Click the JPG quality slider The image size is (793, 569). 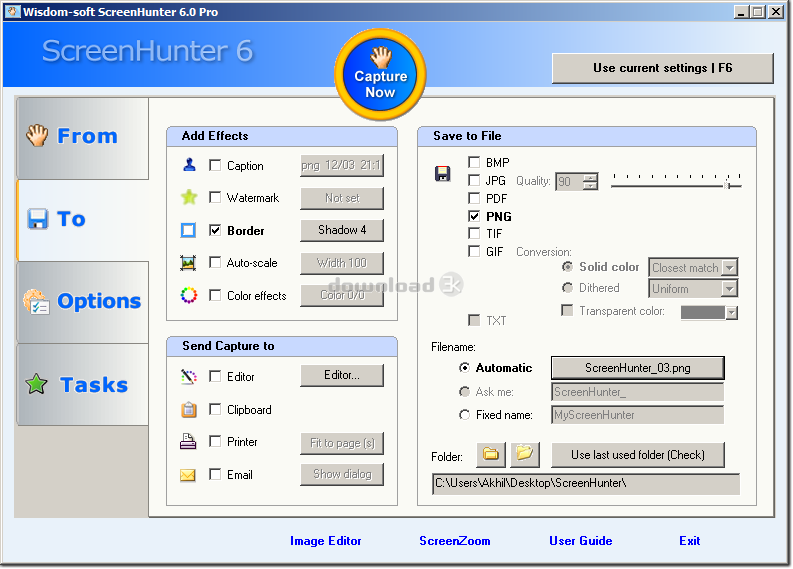tap(677, 182)
